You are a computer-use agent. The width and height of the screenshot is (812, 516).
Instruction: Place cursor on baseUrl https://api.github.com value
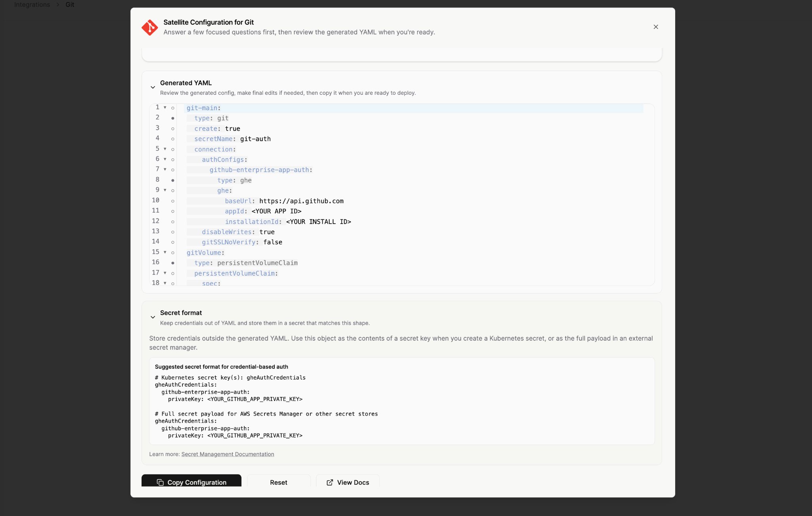pos(301,201)
